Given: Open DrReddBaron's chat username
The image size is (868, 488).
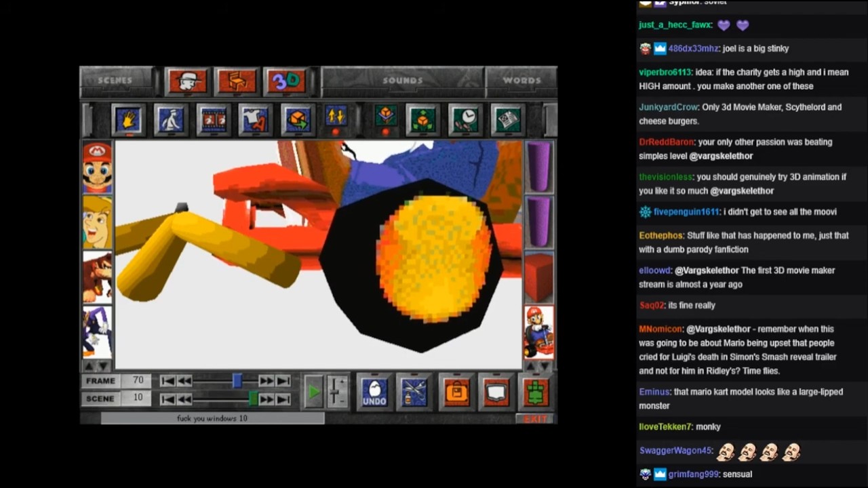Looking at the screenshot, I should 667,142.
